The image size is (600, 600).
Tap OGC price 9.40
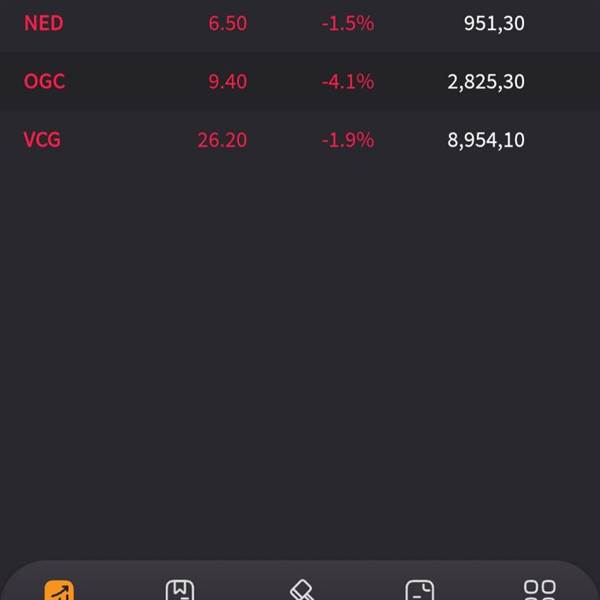[x=228, y=82]
